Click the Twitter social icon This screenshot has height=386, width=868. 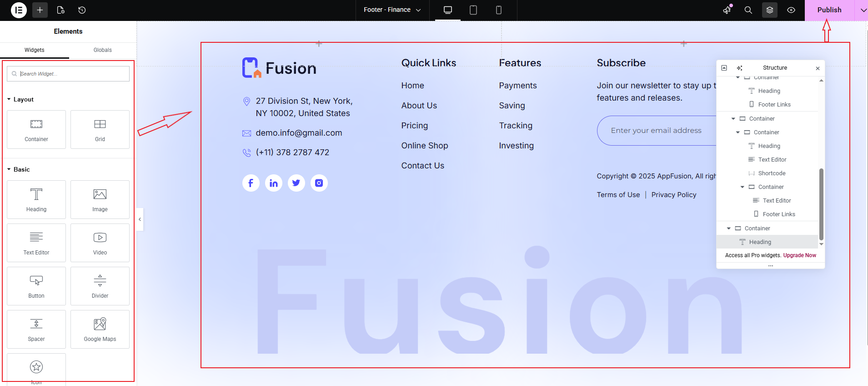[x=296, y=183]
